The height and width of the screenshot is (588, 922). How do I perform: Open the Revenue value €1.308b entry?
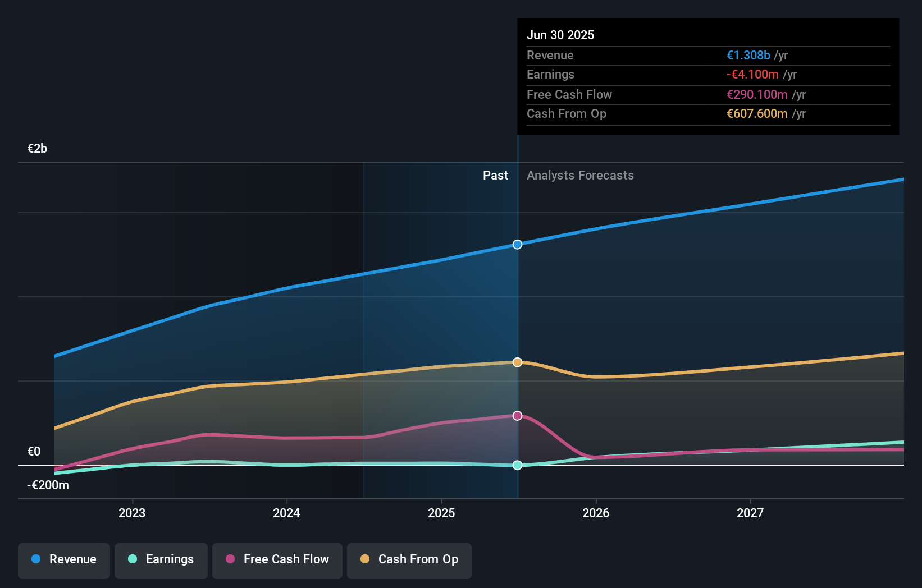[x=748, y=55]
